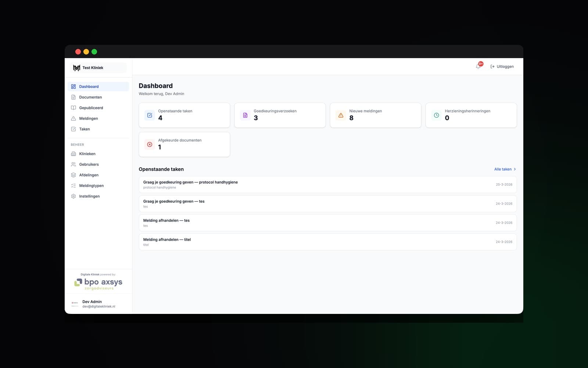
Task: Open the Meldingtypen list icon
Action: [x=73, y=185]
